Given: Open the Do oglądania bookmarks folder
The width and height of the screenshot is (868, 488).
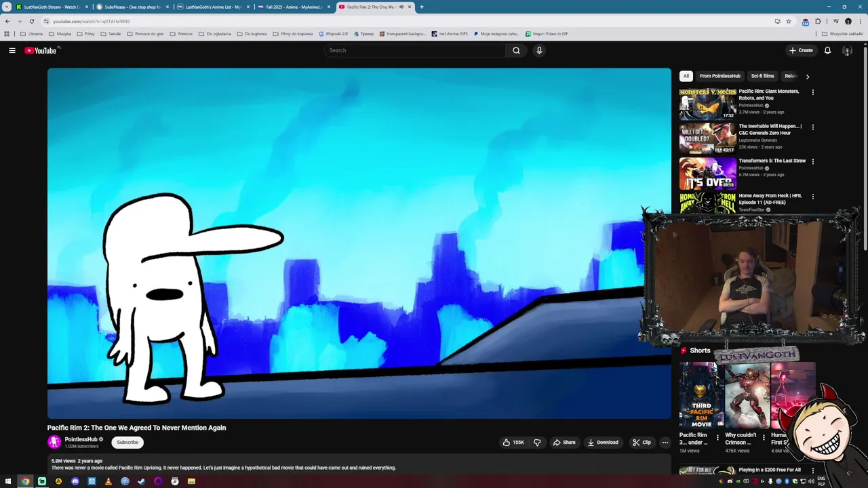Looking at the screenshot, I should [215, 33].
